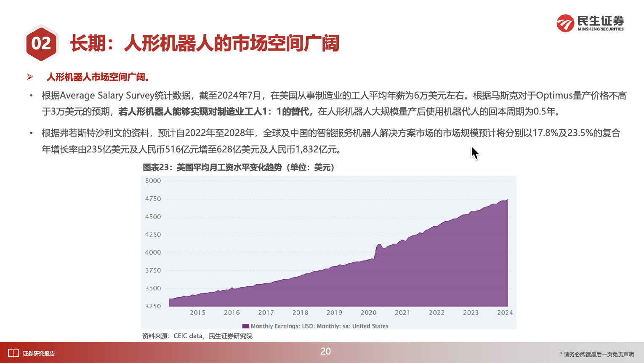Viewport: 644px width, 363px height.
Task: Click the x-axis year 2016
Action: (x=232, y=313)
